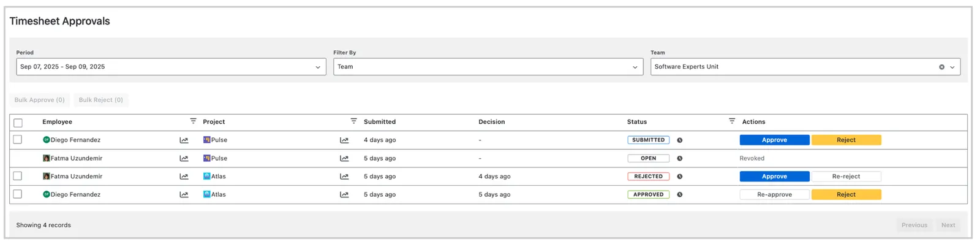The height and width of the screenshot is (244, 980).
Task: Expand the Period date range dropdown
Action: click(171, 67)
